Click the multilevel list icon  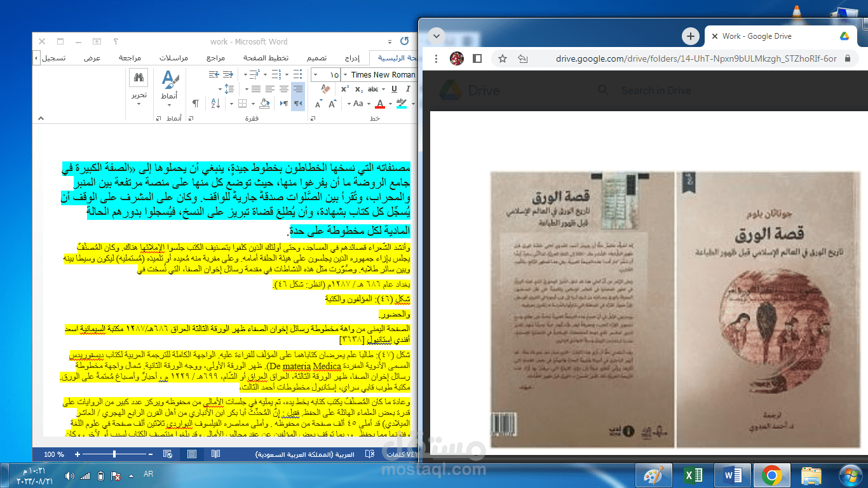point(255,74)
